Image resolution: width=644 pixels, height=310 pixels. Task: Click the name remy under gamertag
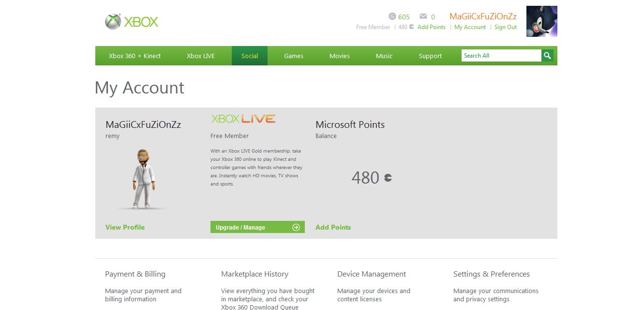click(112, 136)
